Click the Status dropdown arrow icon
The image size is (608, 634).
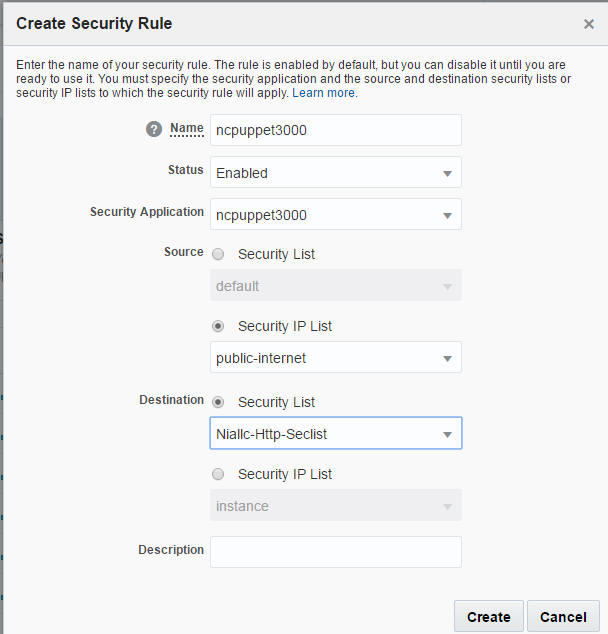coord(447,173)
